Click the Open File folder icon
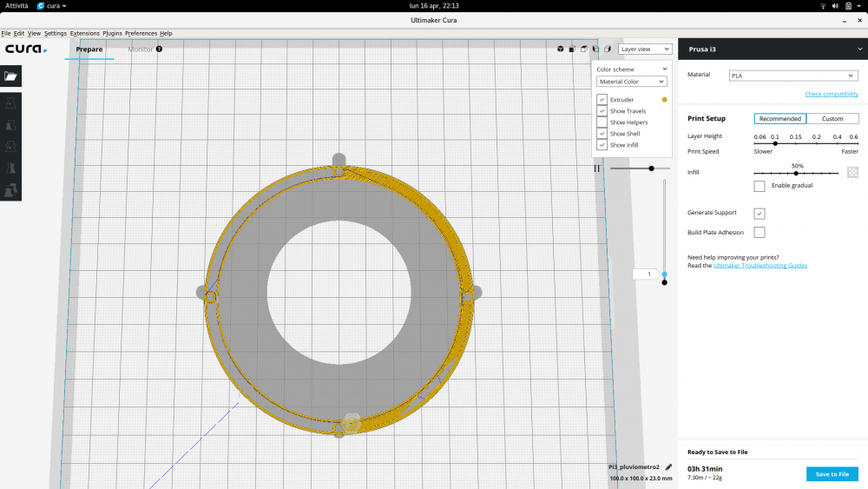This screenshot has height=489, width=868. 10,76
